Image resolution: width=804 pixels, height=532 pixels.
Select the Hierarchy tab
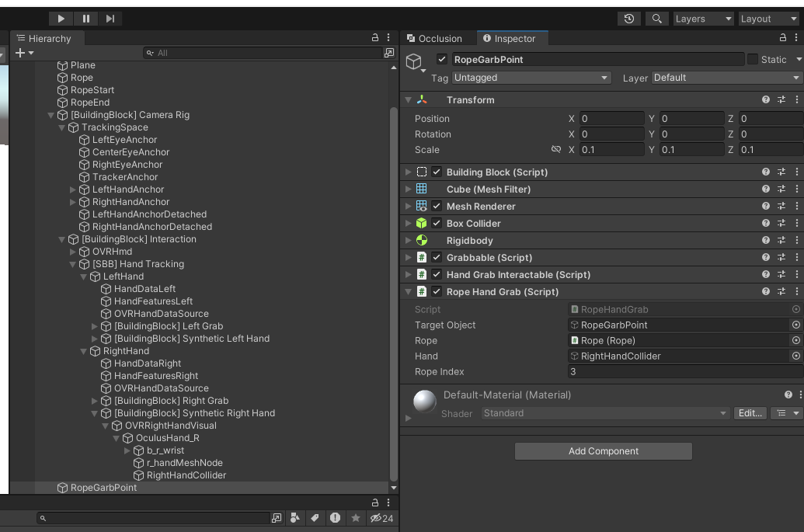46,37
